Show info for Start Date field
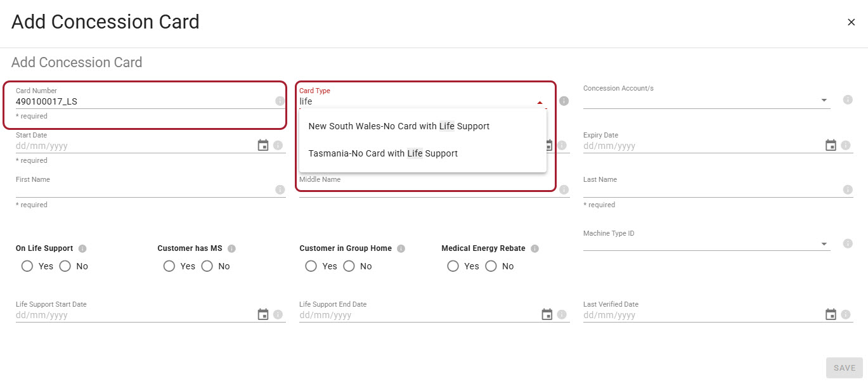Image resolution: width=868 pixels, height=384 pixels. pyautogui.click(x=278, y=145)
